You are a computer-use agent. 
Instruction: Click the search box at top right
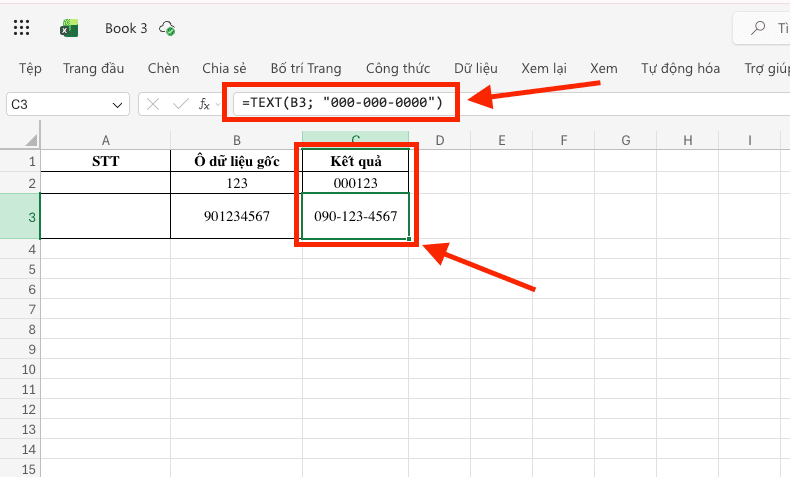tap(761, 28)
